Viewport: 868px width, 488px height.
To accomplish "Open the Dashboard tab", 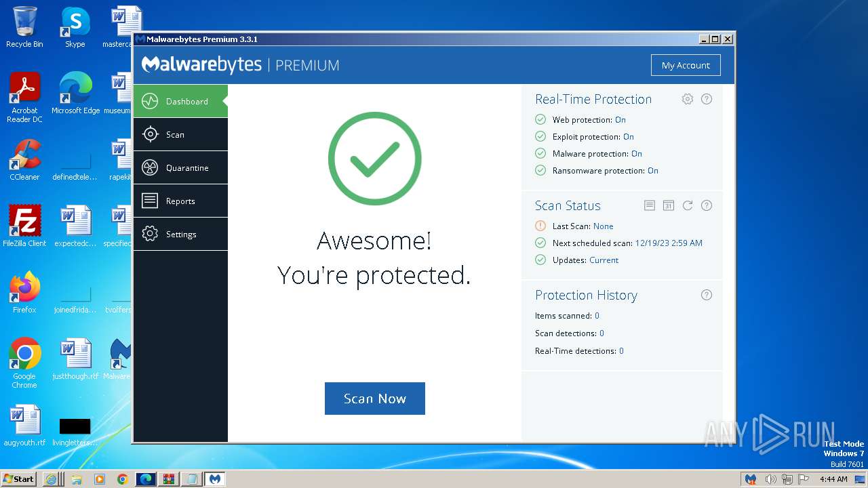I will coord(180,102).
